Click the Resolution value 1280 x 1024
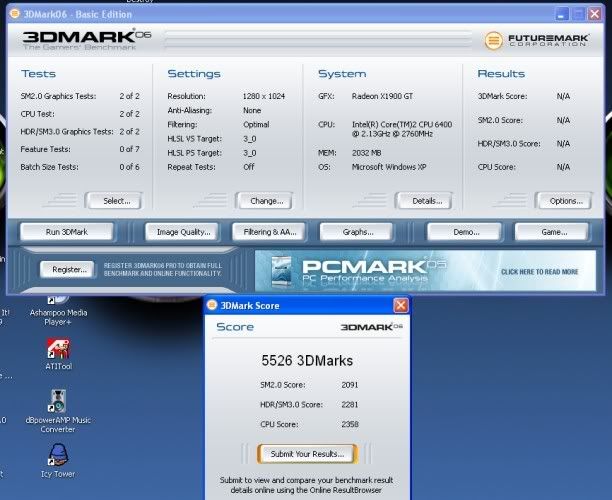The width and height of the screenshot is (612, 500). click(264, 96)
